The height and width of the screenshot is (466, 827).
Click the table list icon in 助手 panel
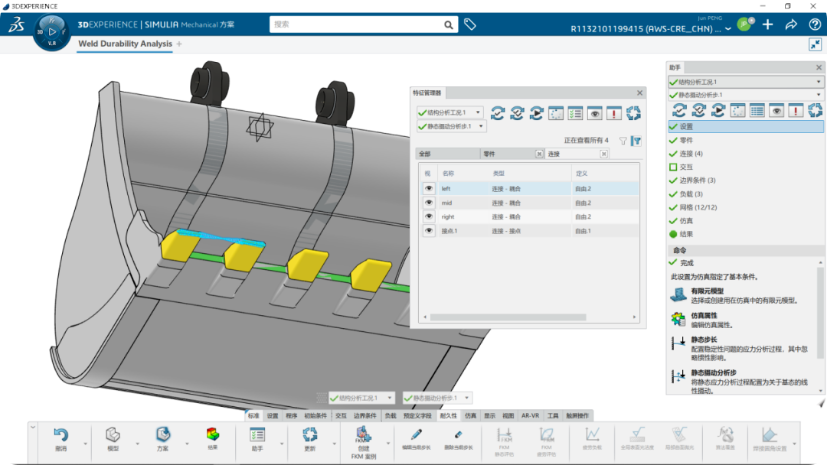click(x=757, y=110)
